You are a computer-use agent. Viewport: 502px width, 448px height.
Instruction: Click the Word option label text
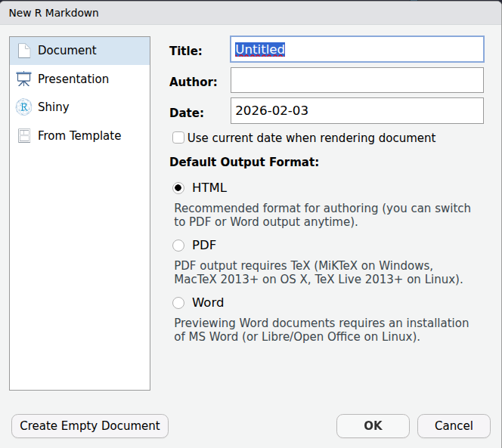(x=208, y=303)
